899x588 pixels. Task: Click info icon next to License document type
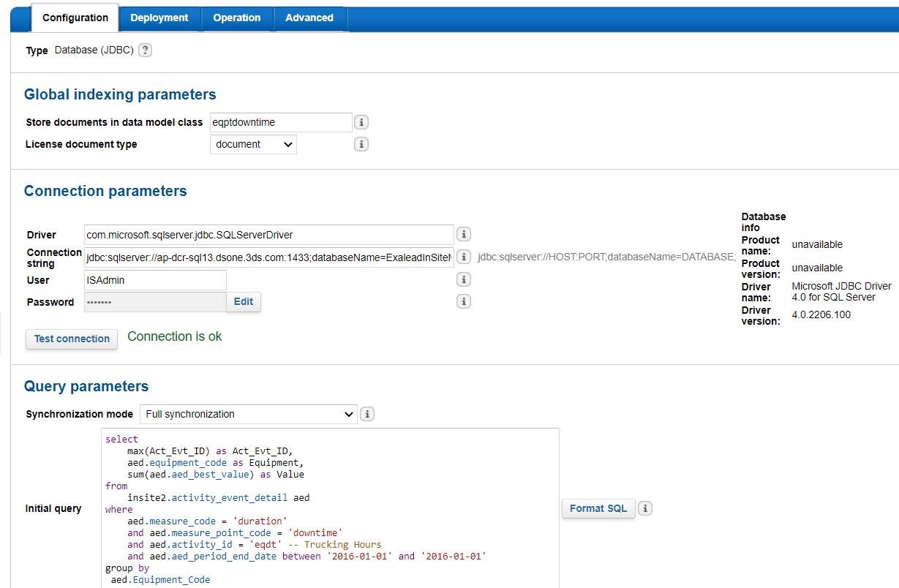361,144
